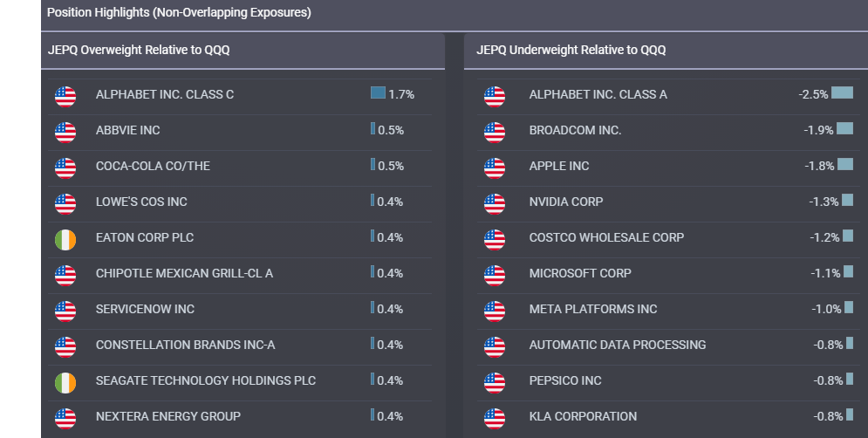Select the SERVICENOW INC holding name
868x438 pixels.
pos(145,309)
